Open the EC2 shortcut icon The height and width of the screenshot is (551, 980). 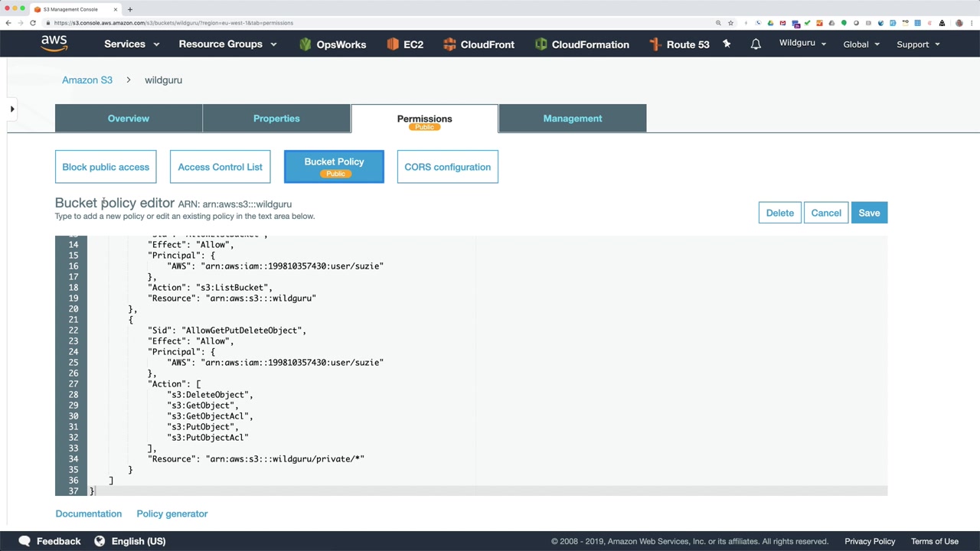pyautogui.click(x=393, y=44)
